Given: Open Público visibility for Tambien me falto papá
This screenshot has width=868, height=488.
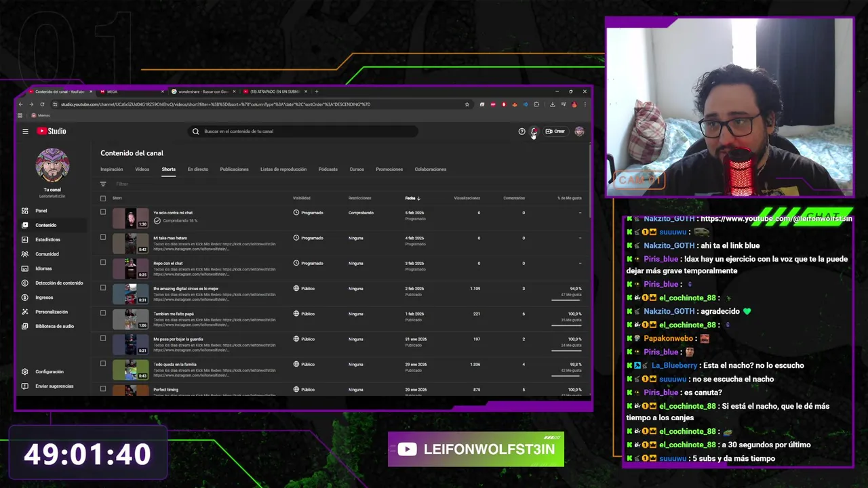Looking at the screenshot, I should coord(304,314).
